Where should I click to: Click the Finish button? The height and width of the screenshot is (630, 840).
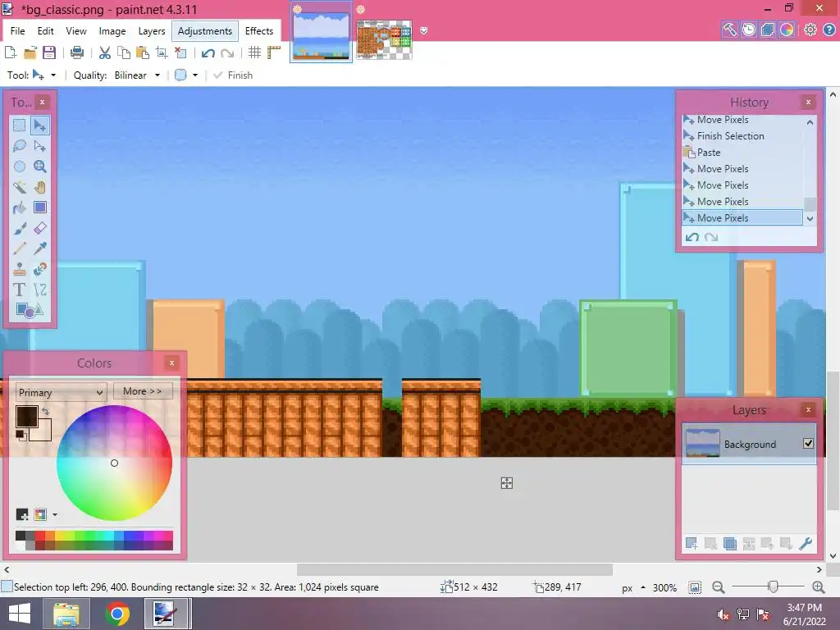click(233, 75)
